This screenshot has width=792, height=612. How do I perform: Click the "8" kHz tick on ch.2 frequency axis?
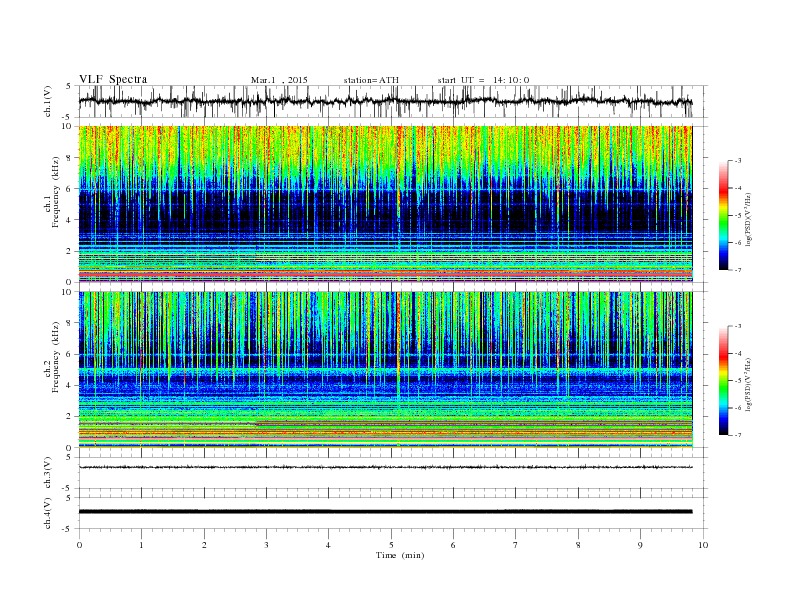click(69, 323)
